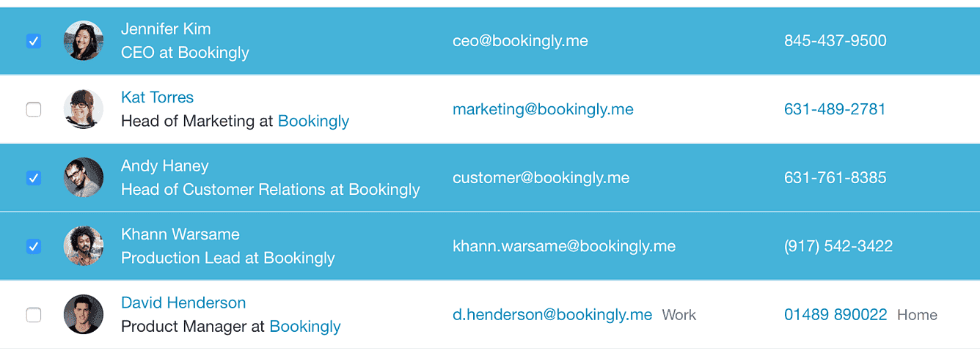Open Jennifer Kim's avatar photo

83,40
